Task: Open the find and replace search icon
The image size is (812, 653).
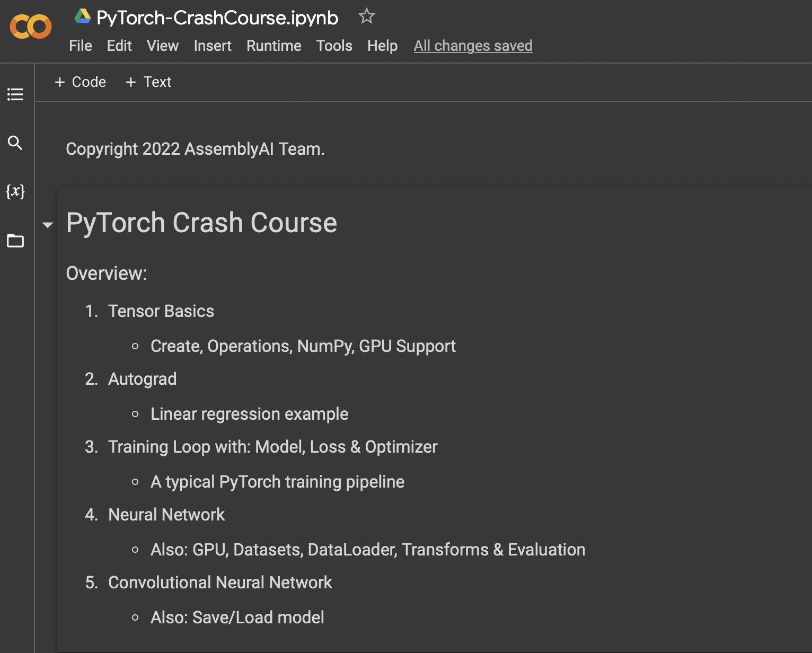Action: (15, 143)
